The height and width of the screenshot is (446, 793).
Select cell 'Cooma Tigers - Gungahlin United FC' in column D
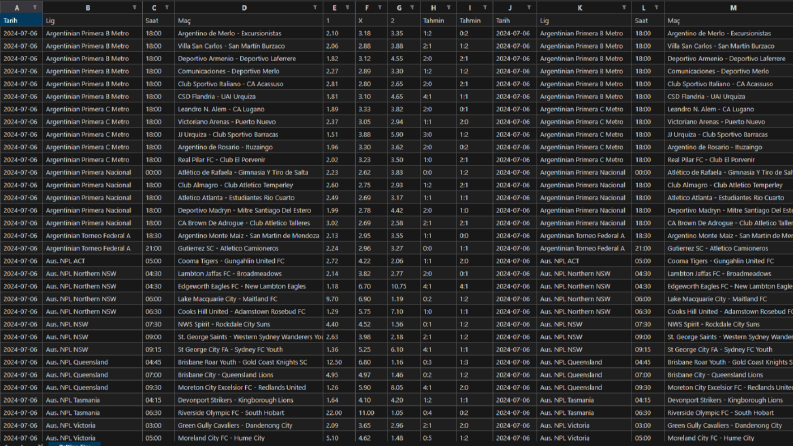pyautogui.click(x=249, y=261)
